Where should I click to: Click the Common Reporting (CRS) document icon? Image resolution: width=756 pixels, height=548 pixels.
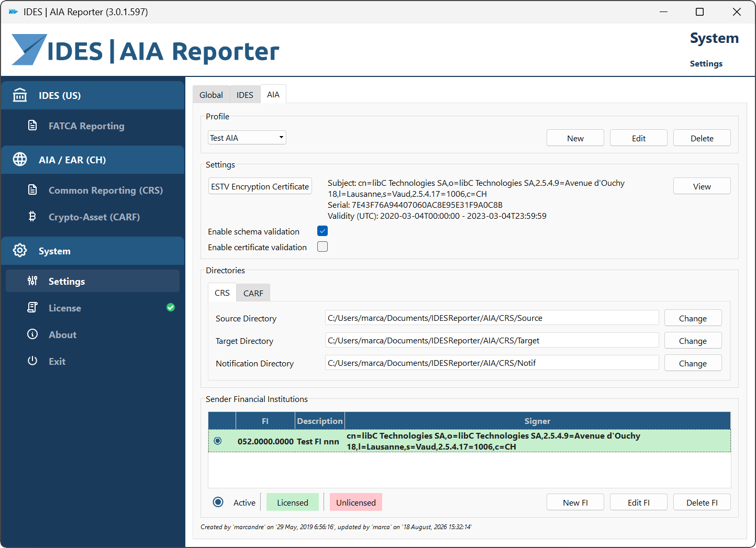[32, 190]
